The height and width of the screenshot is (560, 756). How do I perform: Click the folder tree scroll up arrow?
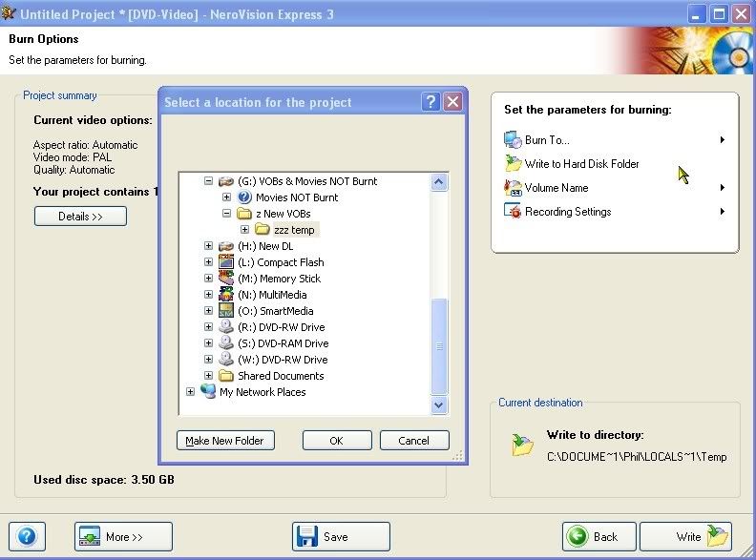(x=439, y=182)
